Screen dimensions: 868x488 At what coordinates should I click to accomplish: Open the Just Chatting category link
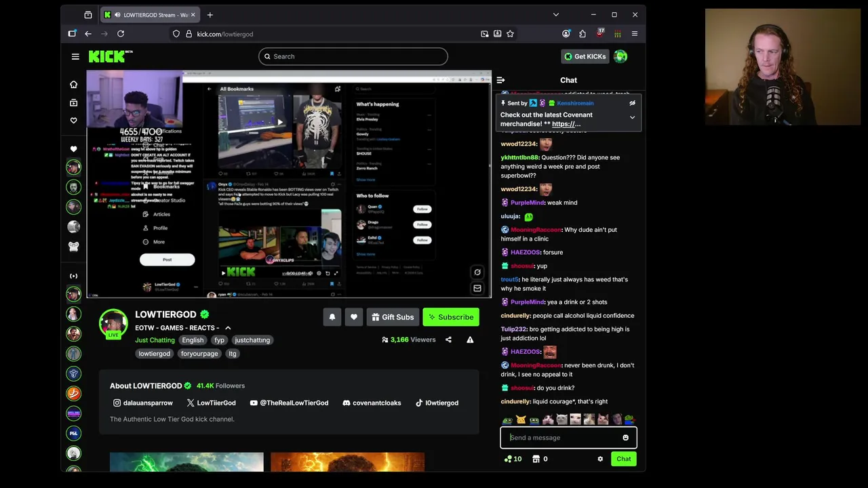coord(155,340)
